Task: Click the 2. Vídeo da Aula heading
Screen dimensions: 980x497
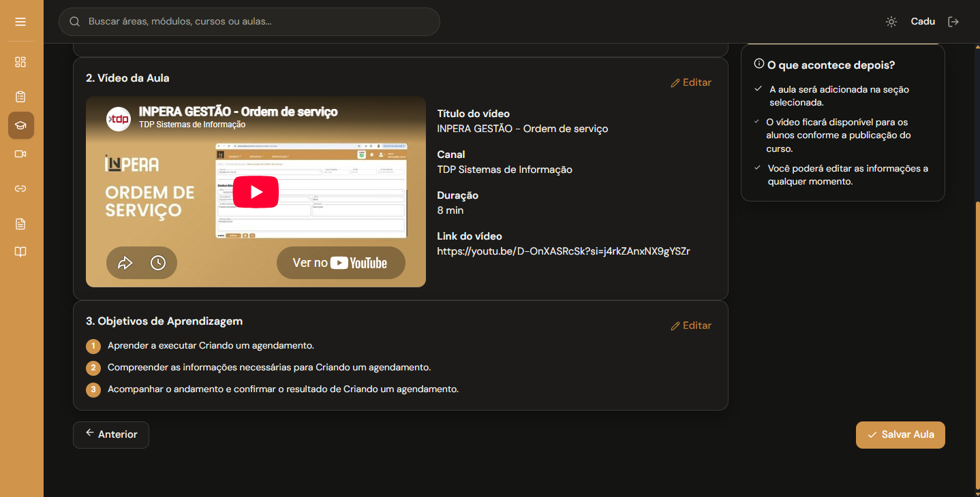Action: click(x=127, y=78)
